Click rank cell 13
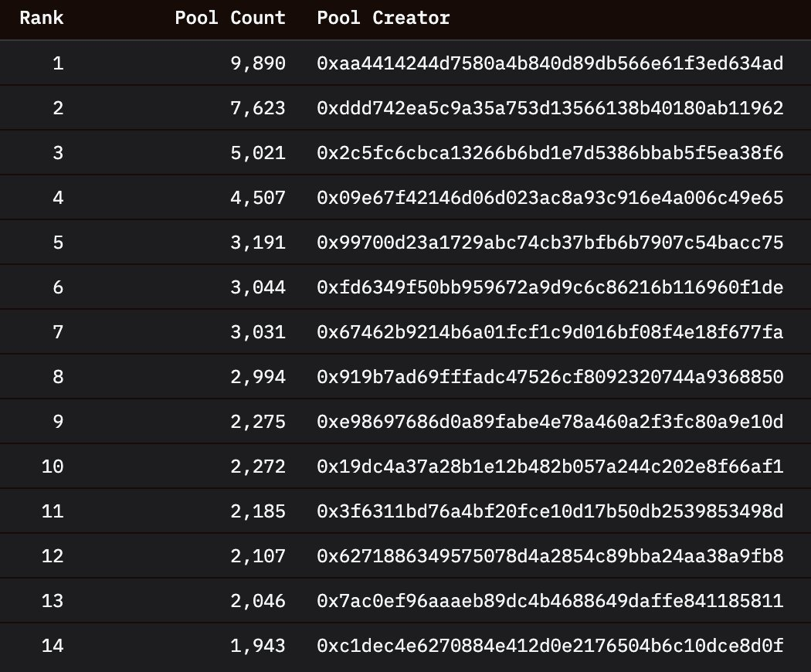 coord(53,601)
